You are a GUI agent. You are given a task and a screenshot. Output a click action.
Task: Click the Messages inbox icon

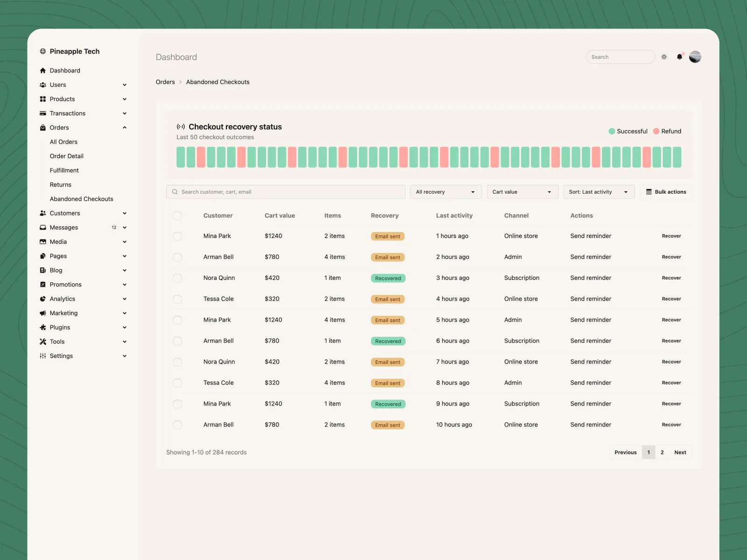43,227
